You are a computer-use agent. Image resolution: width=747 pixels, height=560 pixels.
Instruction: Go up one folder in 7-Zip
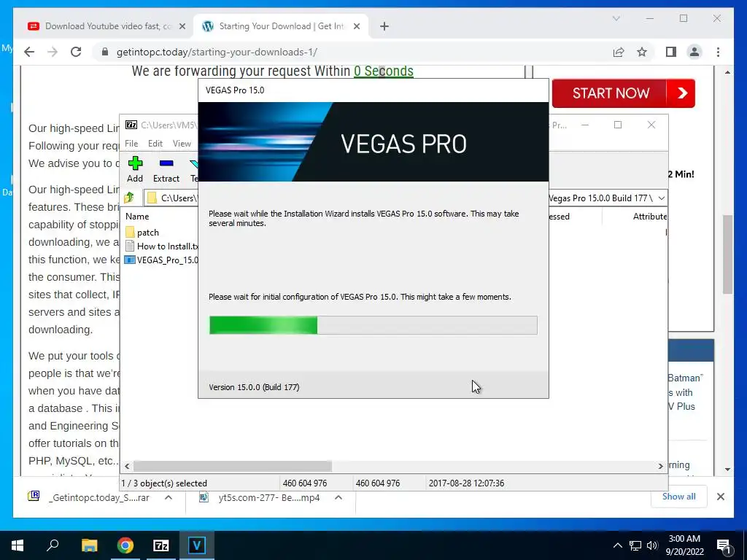point(129,198)
